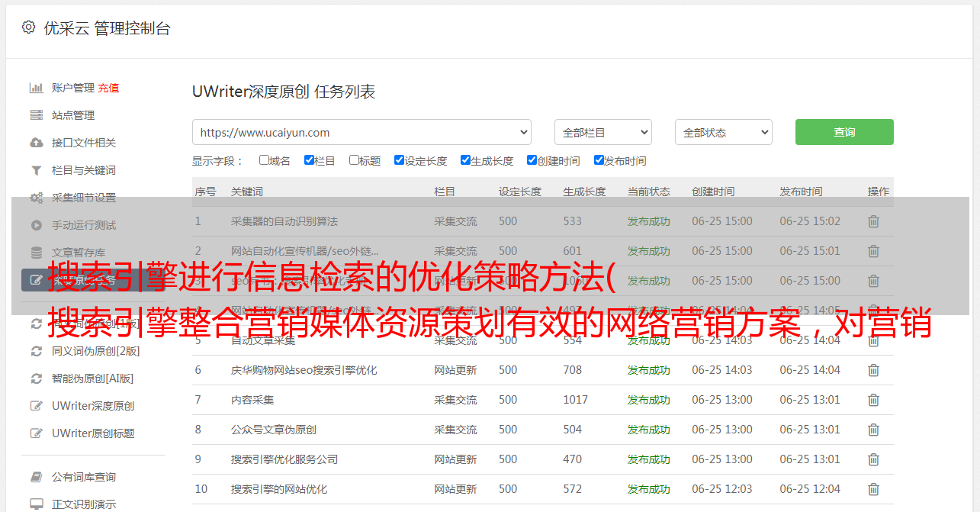
Task: Click the UWriter原创标题 edit icon
Action: 36,433
